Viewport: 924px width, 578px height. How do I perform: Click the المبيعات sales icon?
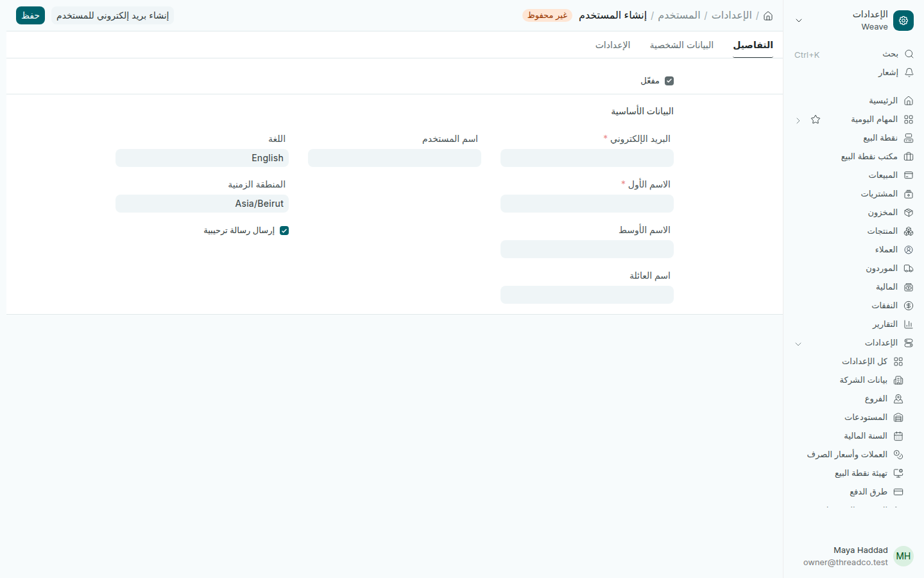(x=909, y=175)
